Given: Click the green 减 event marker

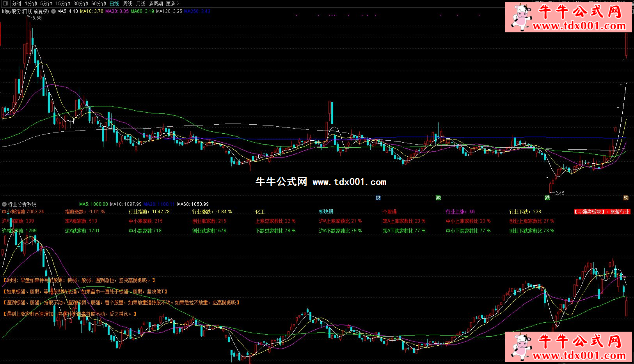Looking at the screenshot, I should point(438,198).
